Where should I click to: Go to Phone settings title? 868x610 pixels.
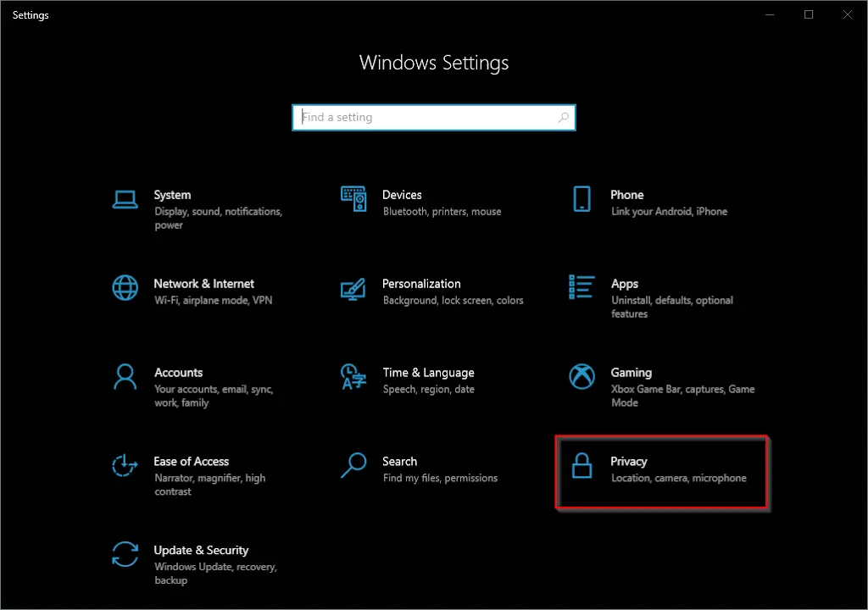pos(627,195)
